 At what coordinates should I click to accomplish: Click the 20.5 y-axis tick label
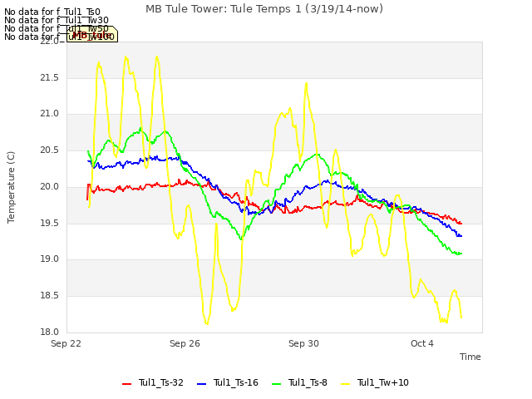click(49, 150)
